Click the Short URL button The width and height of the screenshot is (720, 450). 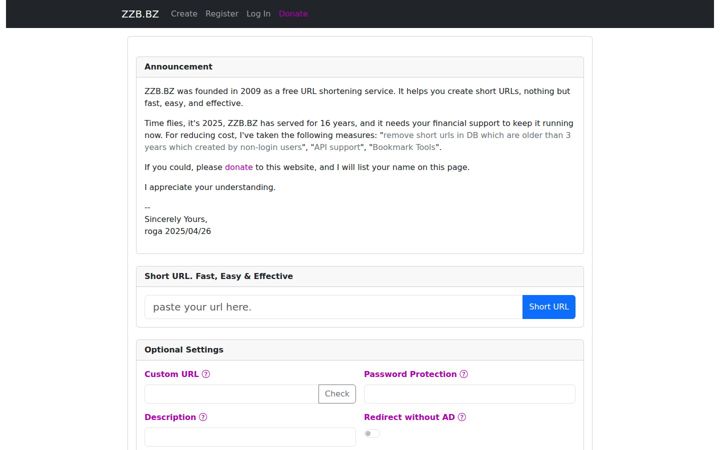[x=549, y=307]
